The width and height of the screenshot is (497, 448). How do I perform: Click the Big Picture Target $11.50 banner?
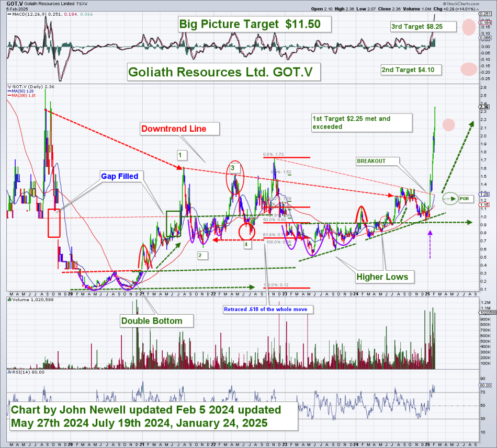254,24
